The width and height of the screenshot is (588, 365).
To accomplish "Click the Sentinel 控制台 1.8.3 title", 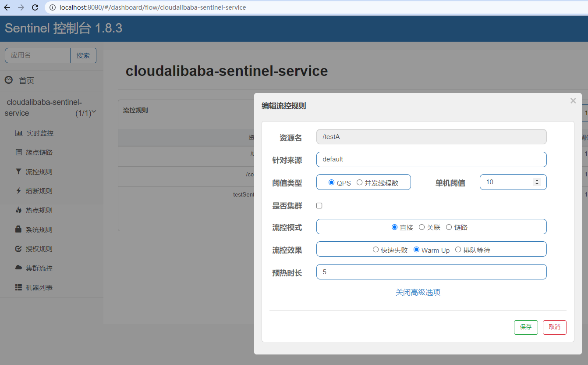I will [64, 29].
